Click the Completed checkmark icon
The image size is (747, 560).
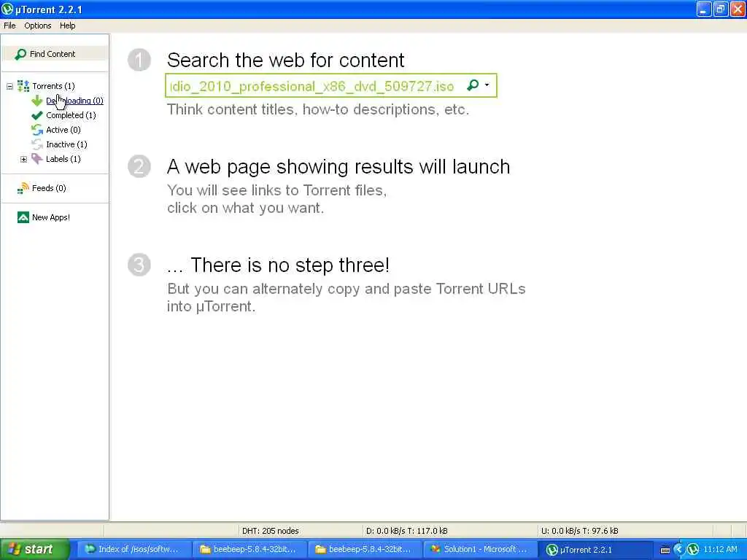pos(36,115)
